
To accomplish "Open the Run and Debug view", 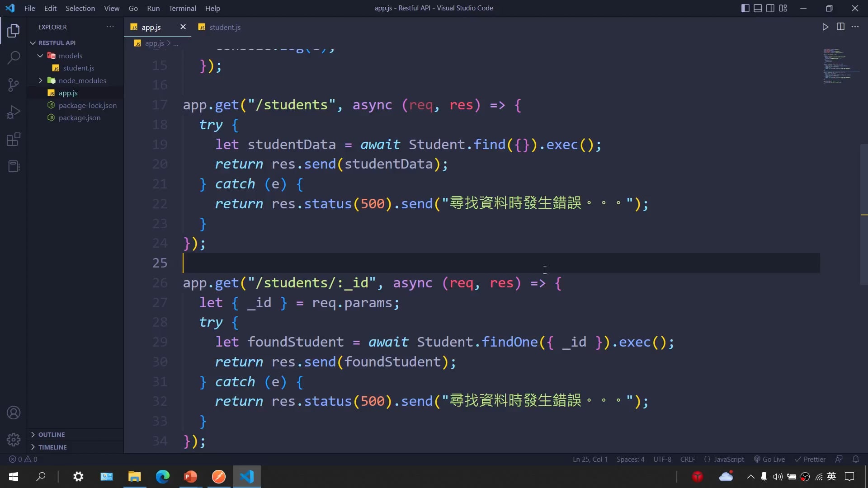I will pyautogui.click(x=14, y=112).
